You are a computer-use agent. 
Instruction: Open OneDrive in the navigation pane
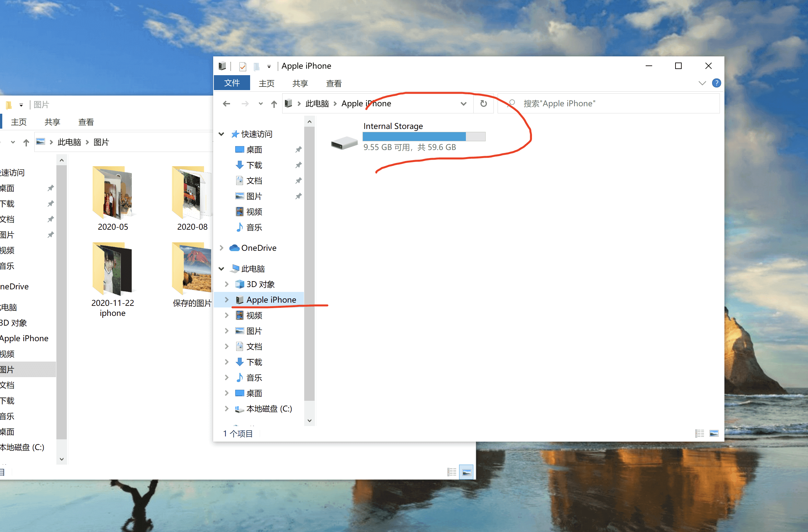click(258, 248)
